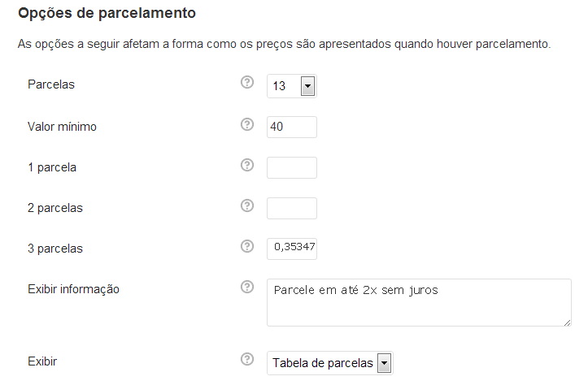Click the Parcelas field label
Viewport: 588px width, 385px height.
(50, 84)
